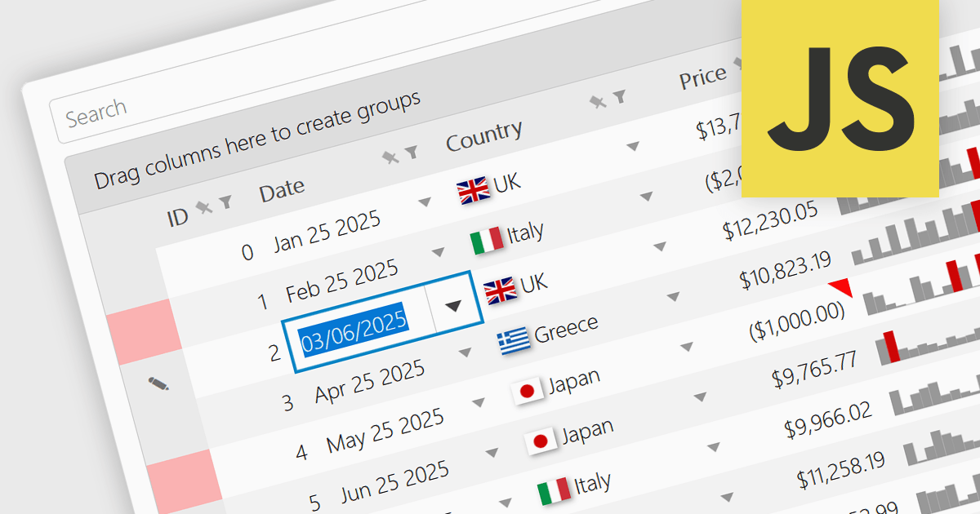The height and width of the screenshot is (514, 980).
Task: Click the selected 03/06/2025 date text
Action: tap(353, 330)
